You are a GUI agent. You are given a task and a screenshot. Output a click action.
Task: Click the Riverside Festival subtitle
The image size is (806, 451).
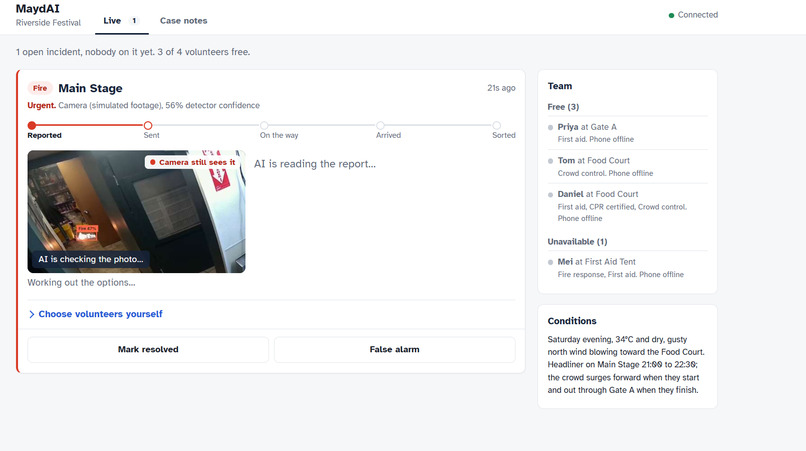[48, 23]
